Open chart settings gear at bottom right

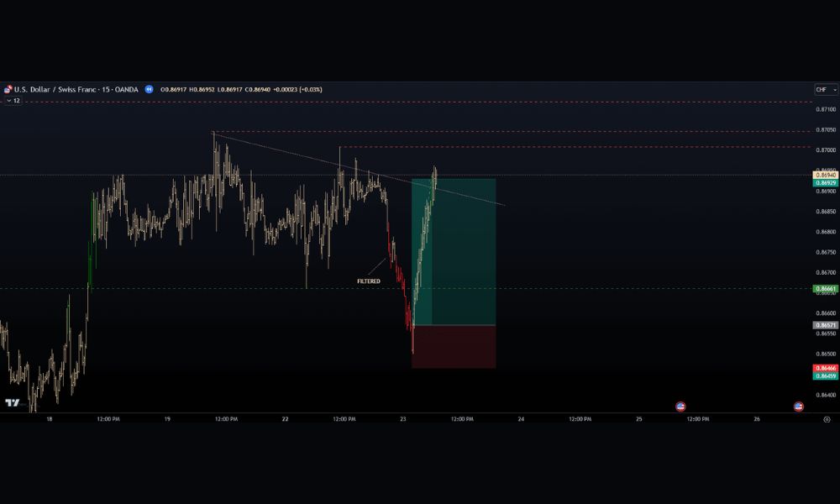pos(826,418)
